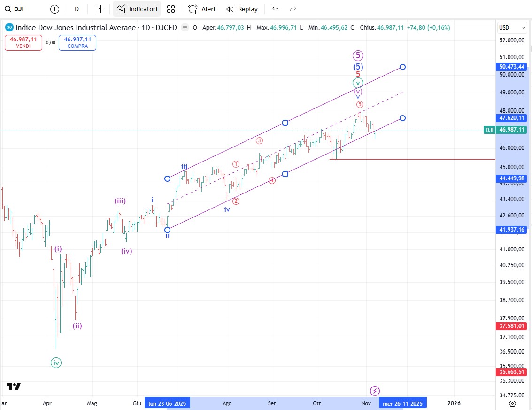Open the DJI symbol search
The image size is (532, 410).
15,9
